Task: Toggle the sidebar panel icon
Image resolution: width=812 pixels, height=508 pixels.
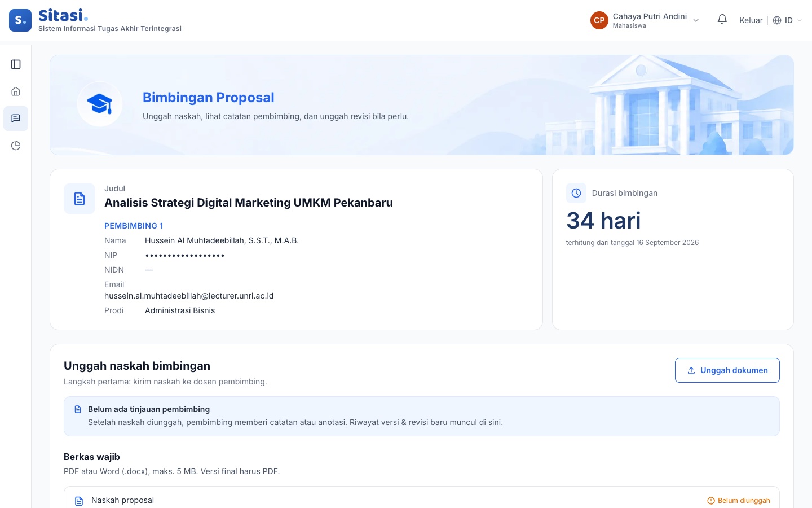Action: (16, 64)
